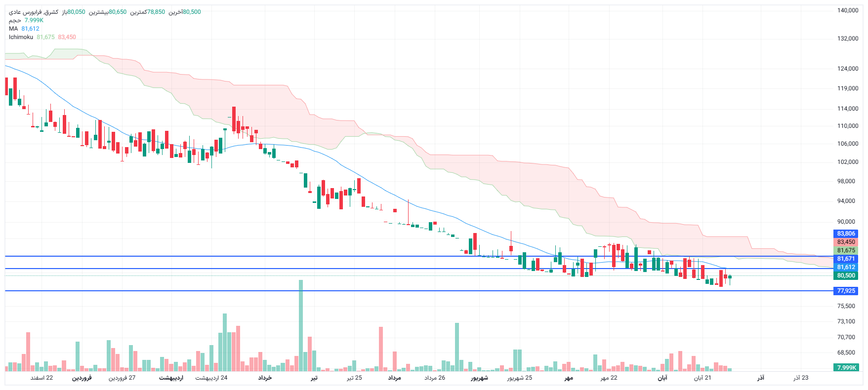Select the MA indicator legend label

coord(13,29)
